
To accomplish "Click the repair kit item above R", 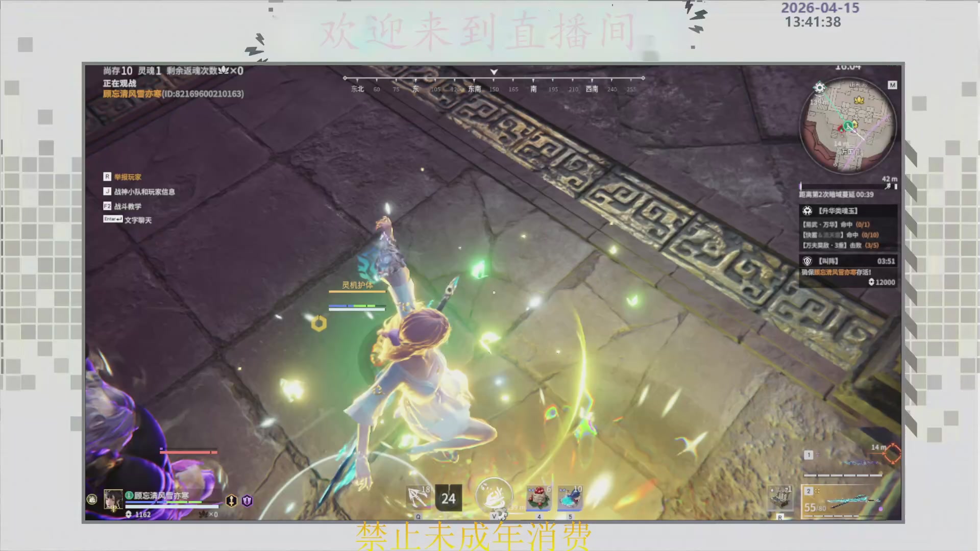I will click(x=780, y=498).
